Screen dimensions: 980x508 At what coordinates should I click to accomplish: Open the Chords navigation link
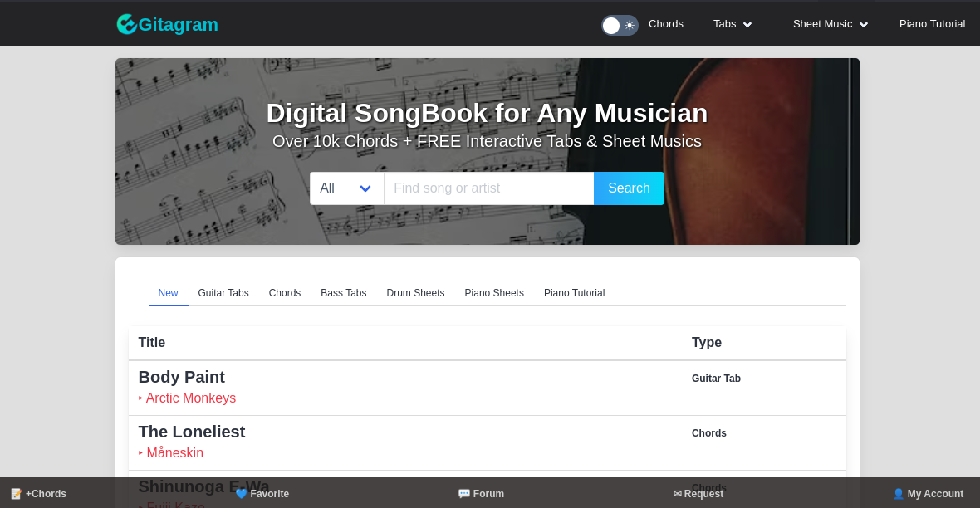[665, 24]
